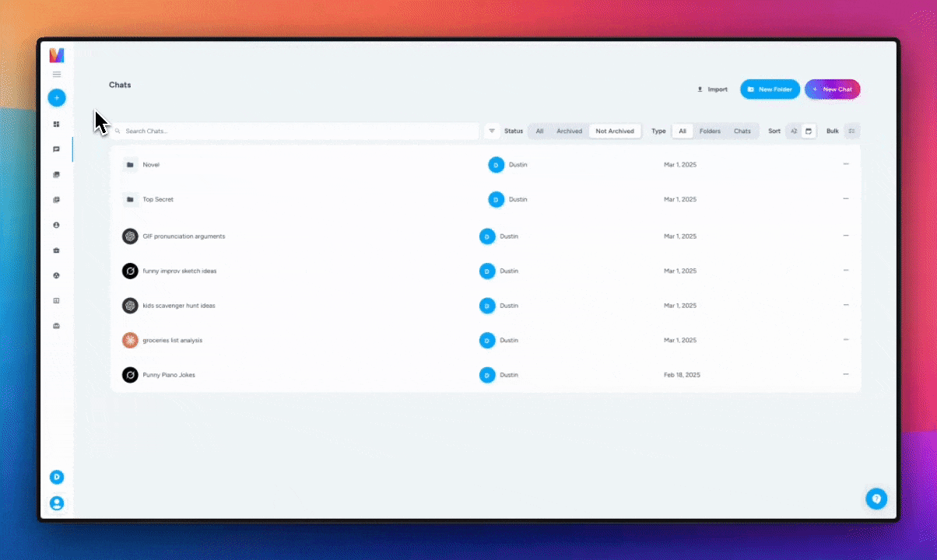Click the app logo at top of sidebar
This screenshot has height=560, width=937.
[x=57, y=55]
